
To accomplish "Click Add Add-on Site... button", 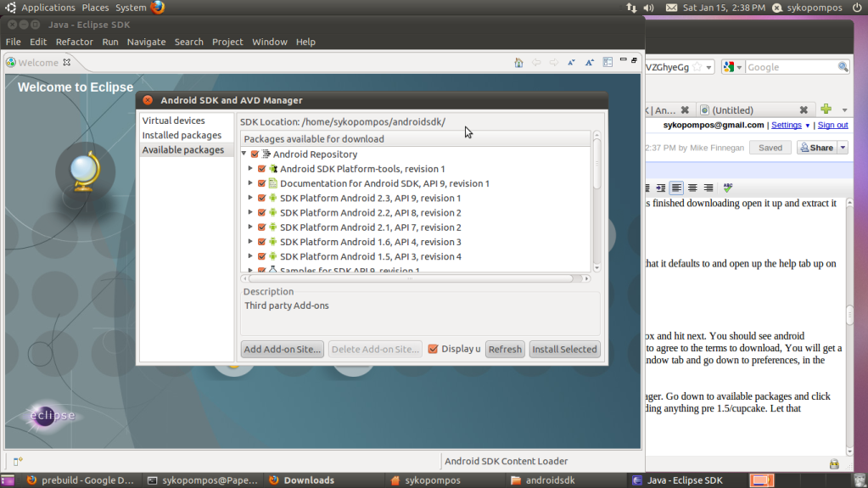I will point(282,349).
